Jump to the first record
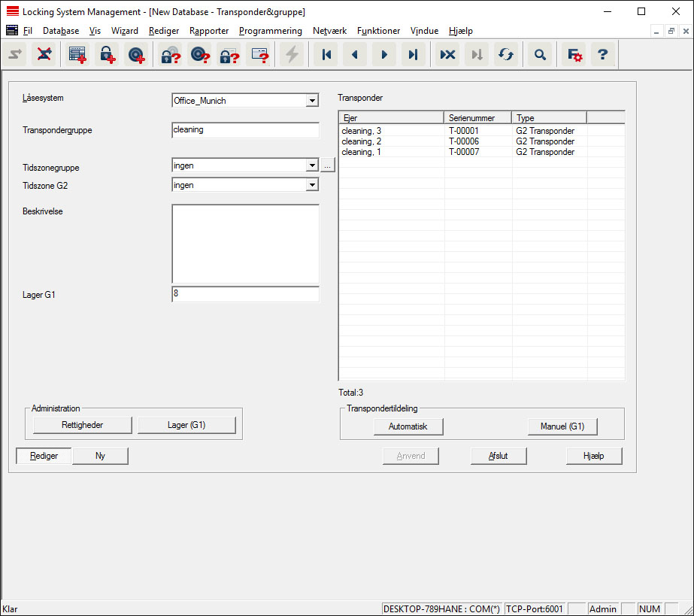 pyautogui.click(x=326, y=55)
